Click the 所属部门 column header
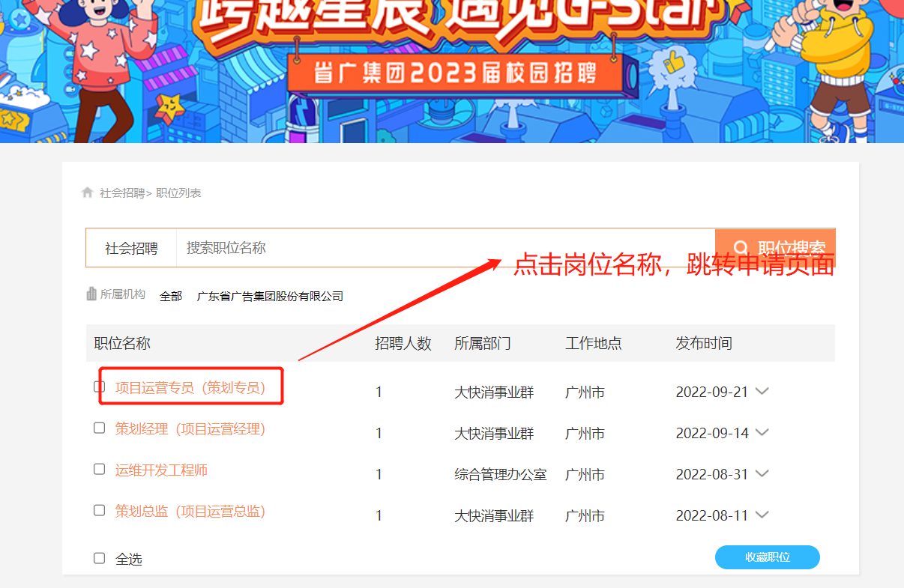 coord(483,344)
